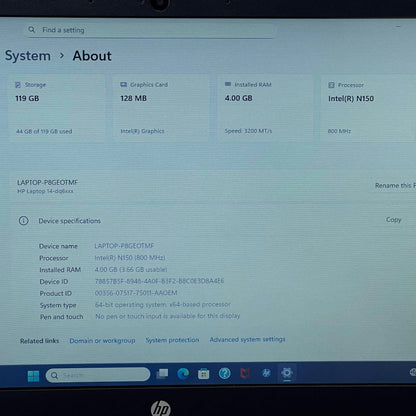Click the Graphics Card icon

point(123,85)
